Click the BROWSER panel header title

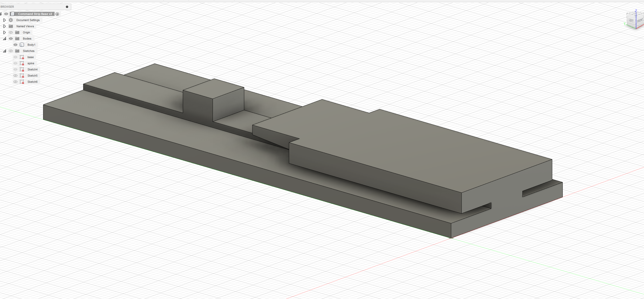tap(7, 7)
